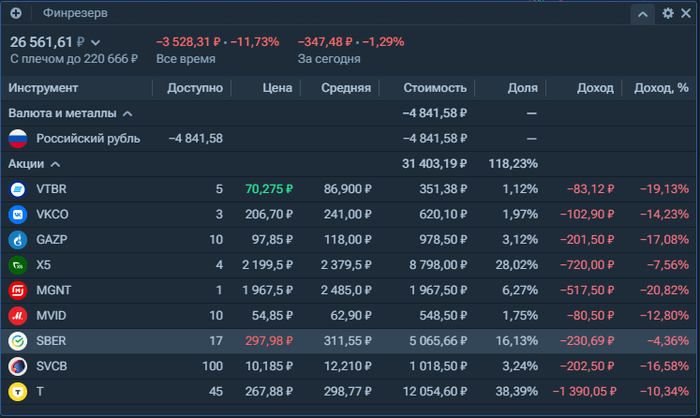The width and height of the screenshot is (700, 418).
Task: Sort by the Доступно column header
Action: tap(195, 88)
